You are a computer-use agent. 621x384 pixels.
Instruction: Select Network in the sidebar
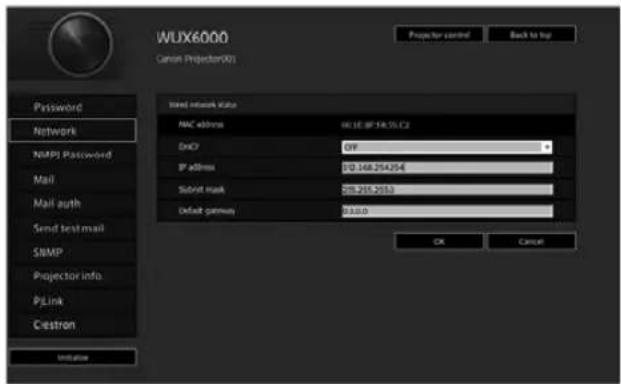[x=72, y=130]
